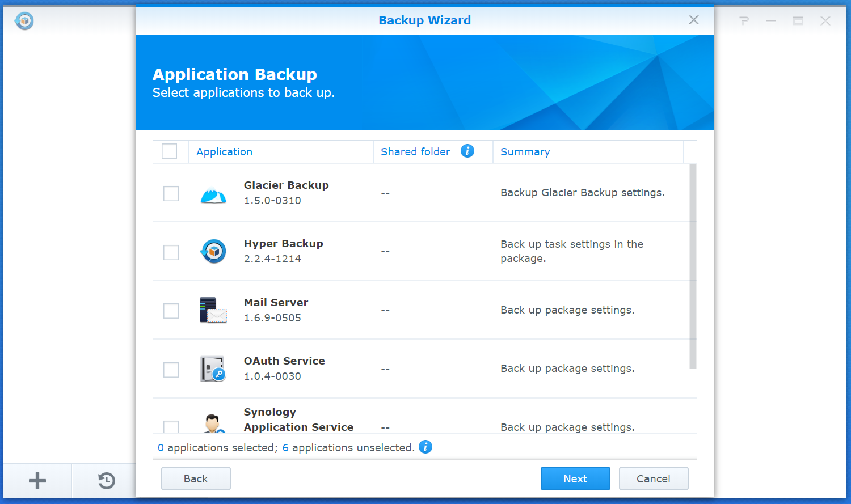Tick the Mail Server checkbox
The image size is (851, 504).
click(171, 311)
